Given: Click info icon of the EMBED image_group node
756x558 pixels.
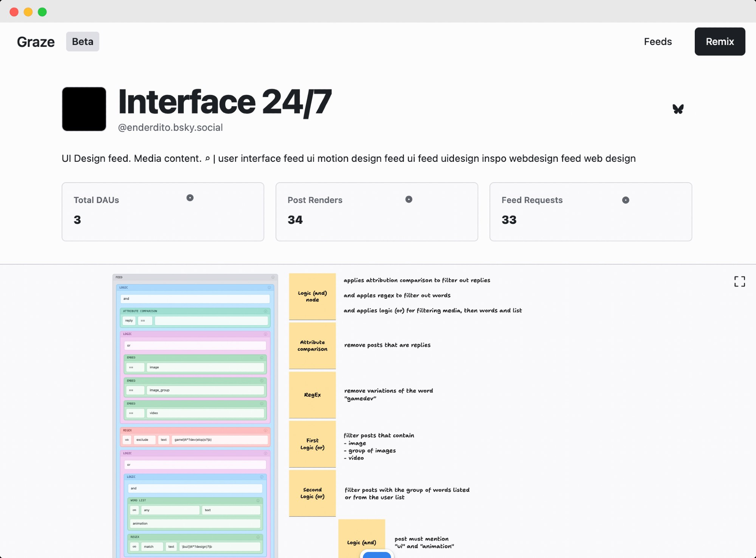Looking at the screenshot, I should (262, 381).
